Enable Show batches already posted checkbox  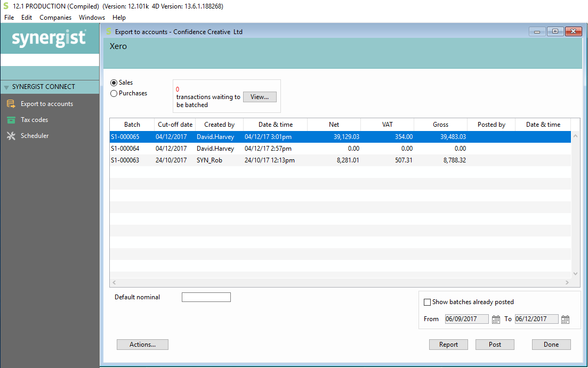coord(427,302)
